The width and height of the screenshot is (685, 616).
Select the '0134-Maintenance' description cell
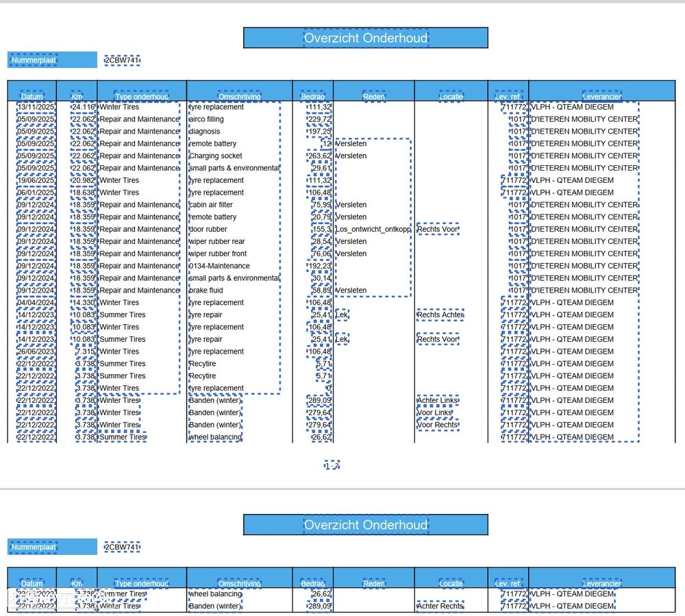[x=219, y=266]
